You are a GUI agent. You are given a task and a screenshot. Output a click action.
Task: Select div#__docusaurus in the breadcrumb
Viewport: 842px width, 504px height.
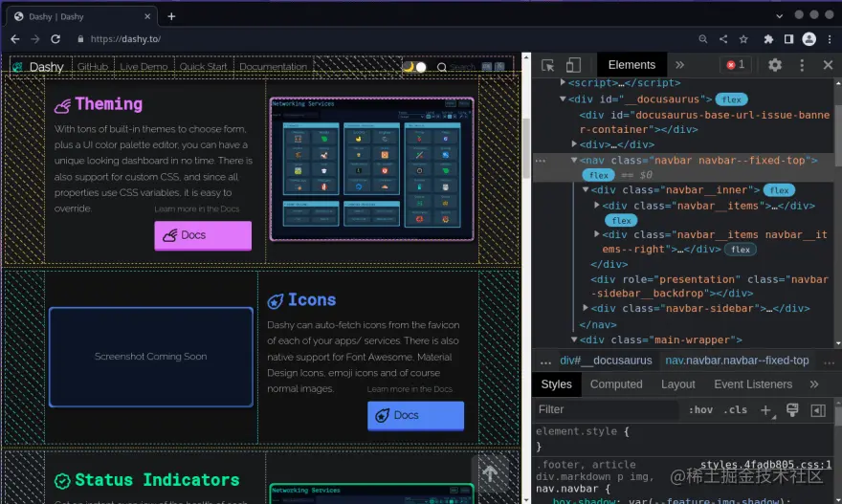click(x=606, y=361)
